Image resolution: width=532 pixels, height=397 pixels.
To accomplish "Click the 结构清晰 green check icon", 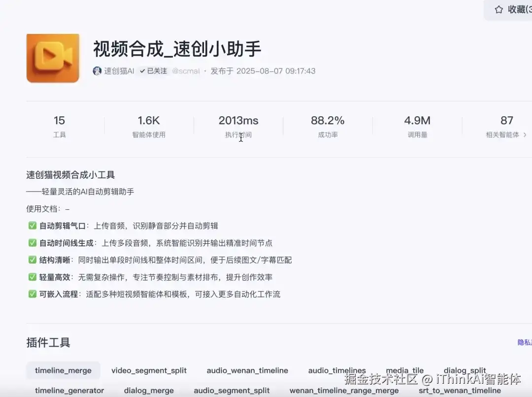I will (32, 260).
